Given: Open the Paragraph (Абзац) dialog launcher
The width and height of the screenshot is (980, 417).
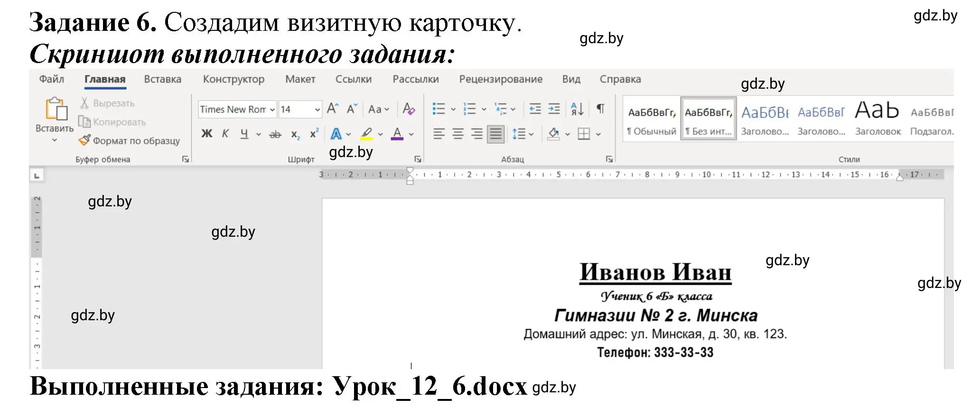Looking at the screenshot, I should pyautogui.click(x=609, y=159).
